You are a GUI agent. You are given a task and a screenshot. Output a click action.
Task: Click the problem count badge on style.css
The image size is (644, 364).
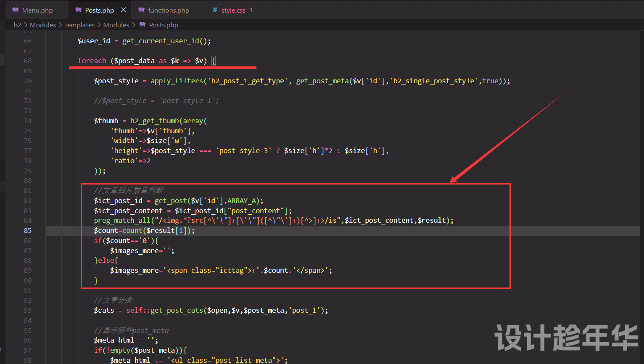point(251,10)
